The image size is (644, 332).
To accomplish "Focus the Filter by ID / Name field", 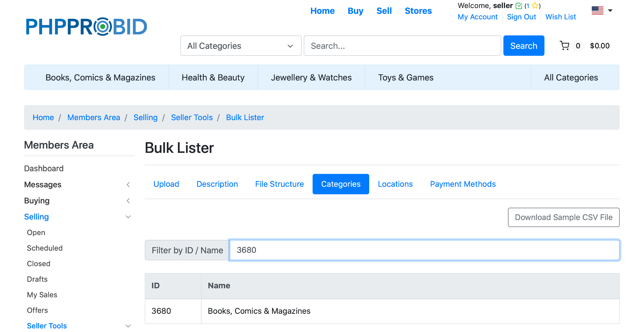I will point(425,250).
